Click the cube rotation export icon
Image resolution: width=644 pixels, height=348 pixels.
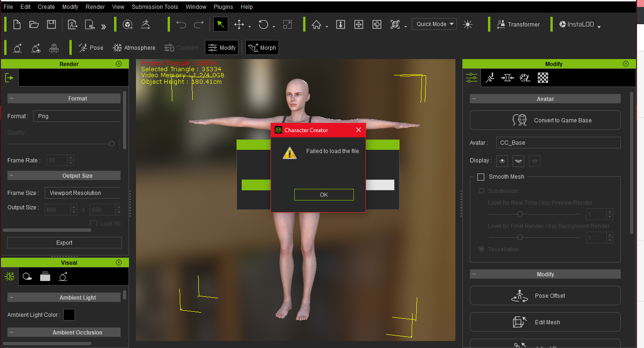pyautogui.click(x=127, y=25)
